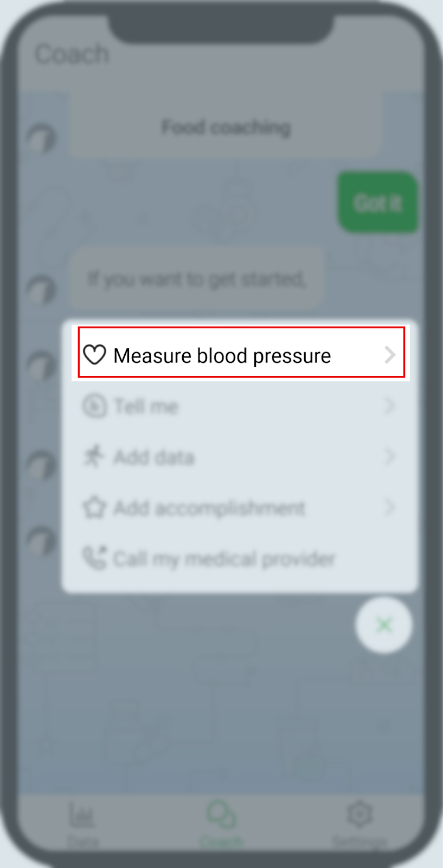The height and width of the screenshot is (868, 443).
Task: Open the Coach tab chat icon
Action: (x=221, y=815)
